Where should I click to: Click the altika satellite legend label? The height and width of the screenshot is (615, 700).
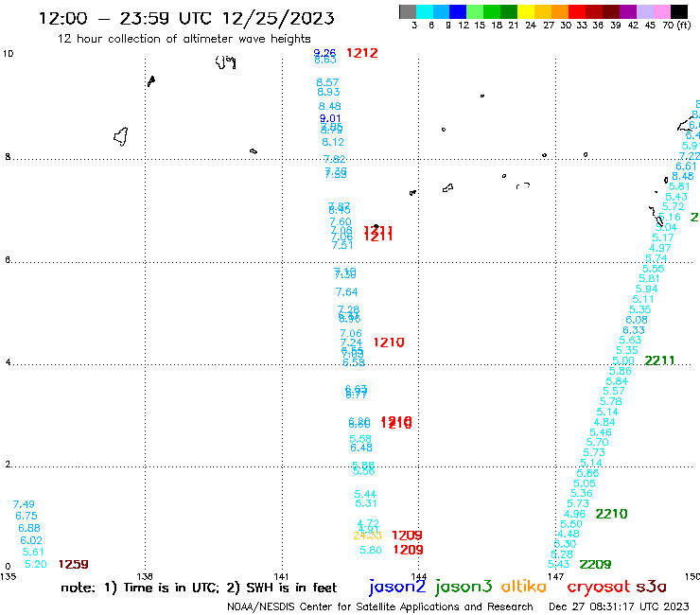pyautogui.click(x=524, y=586)
